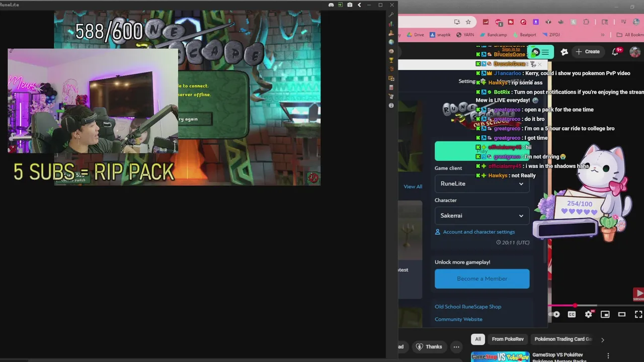Viewport: 644px width, 362px height.
Task: Open the Drive bookmark
Action: (416, 35)
